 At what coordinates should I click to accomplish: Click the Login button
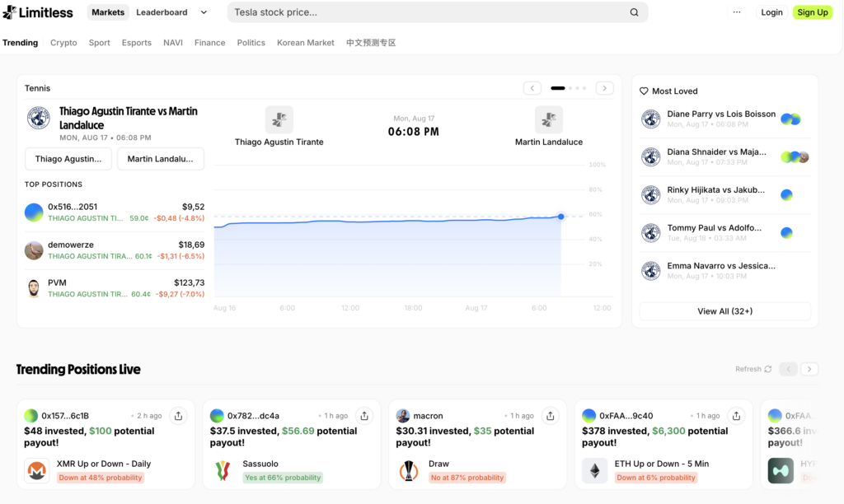tap(771, 12)
